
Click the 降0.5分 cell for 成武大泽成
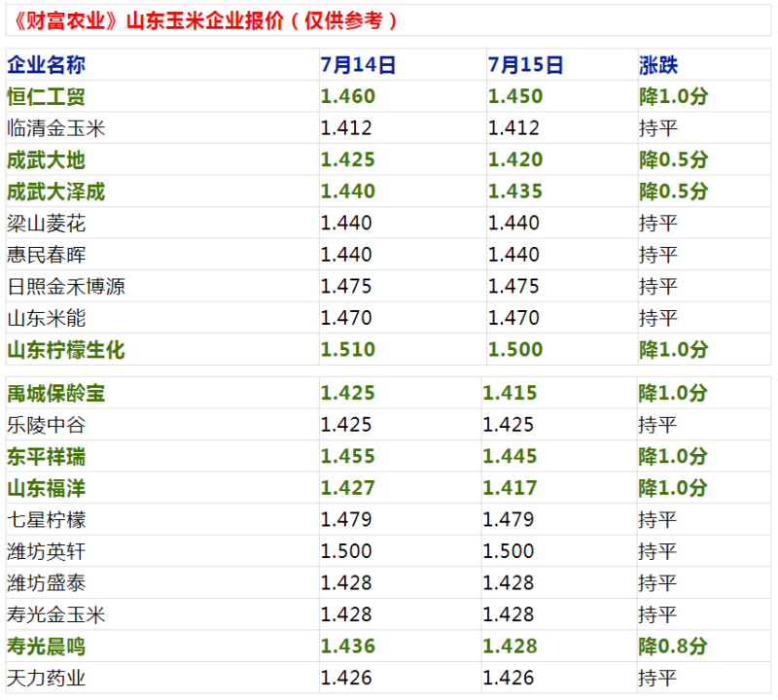(673, 192)
